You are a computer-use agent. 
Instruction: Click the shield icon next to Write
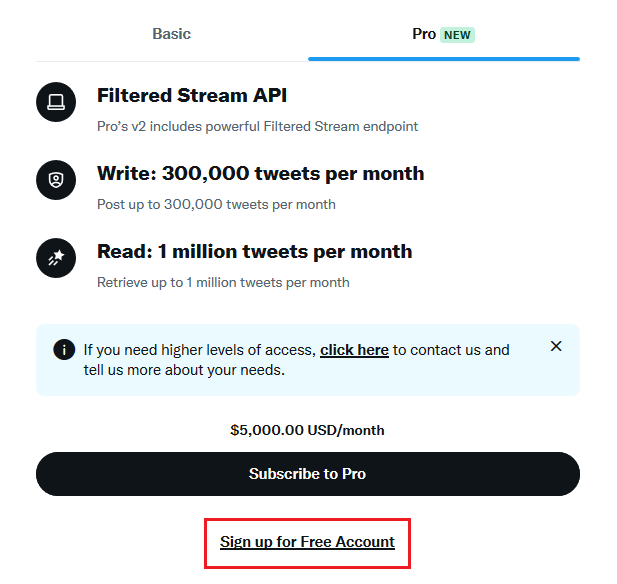(56, 180)
